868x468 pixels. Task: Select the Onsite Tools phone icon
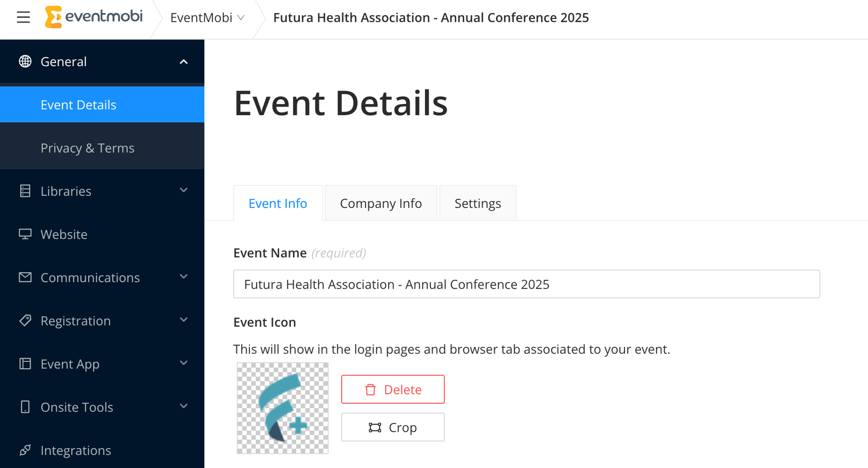25,407
